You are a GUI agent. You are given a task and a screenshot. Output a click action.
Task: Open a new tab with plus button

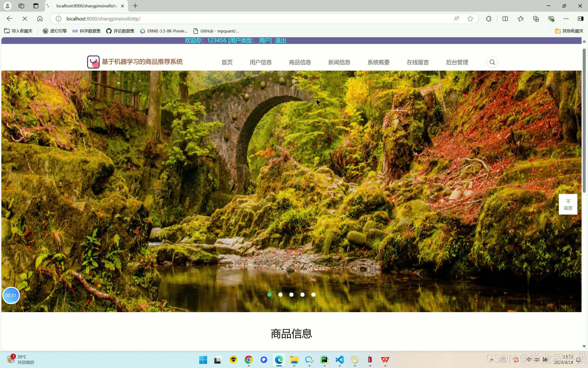click(x=135, y=6)
